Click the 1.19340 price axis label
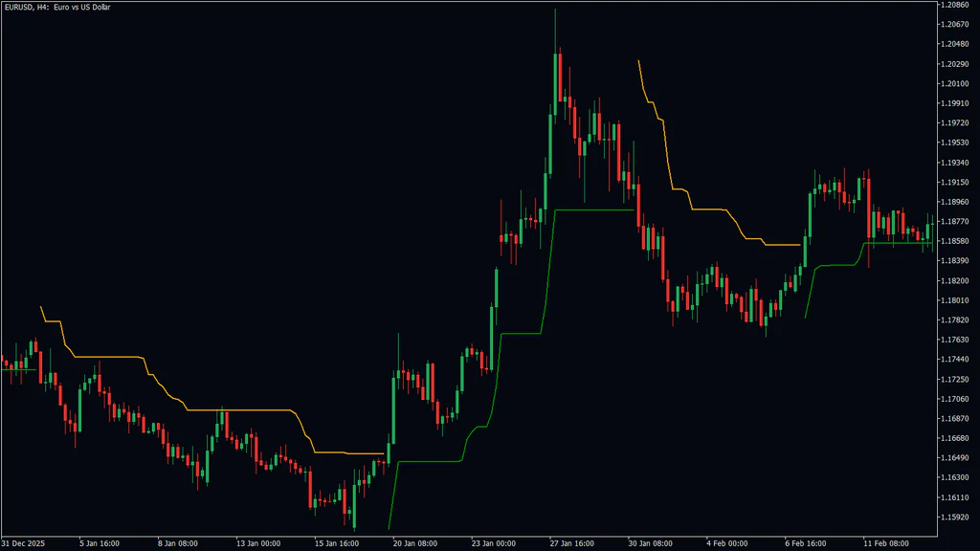Image resolution: width=980 pixels, height=551 pixels. [955, 163]
